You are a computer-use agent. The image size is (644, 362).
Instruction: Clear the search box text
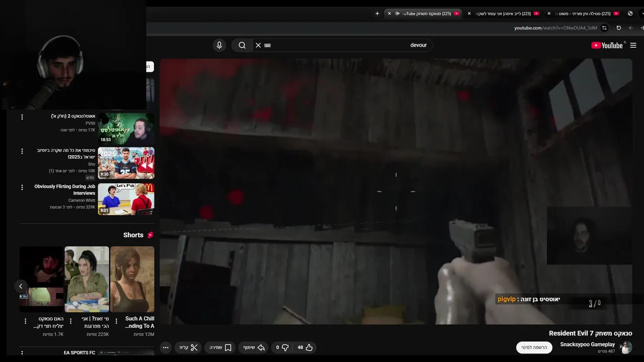tap(258, 45)
